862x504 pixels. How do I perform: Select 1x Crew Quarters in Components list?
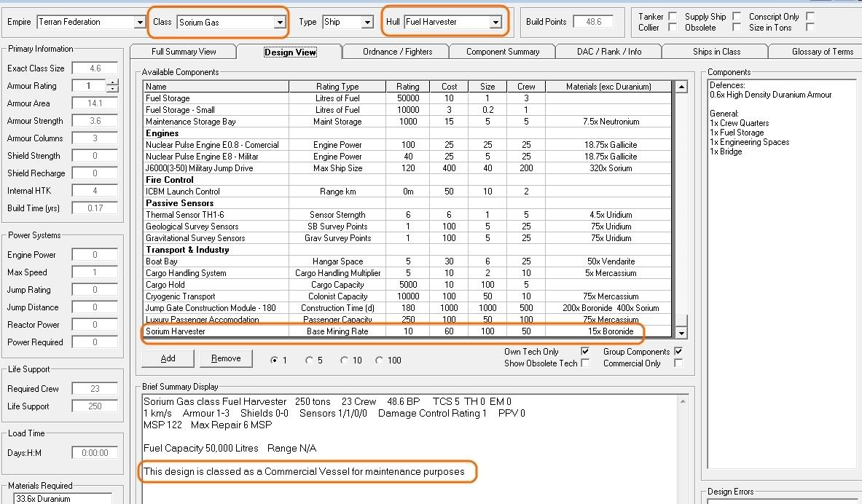coord(740,123)
